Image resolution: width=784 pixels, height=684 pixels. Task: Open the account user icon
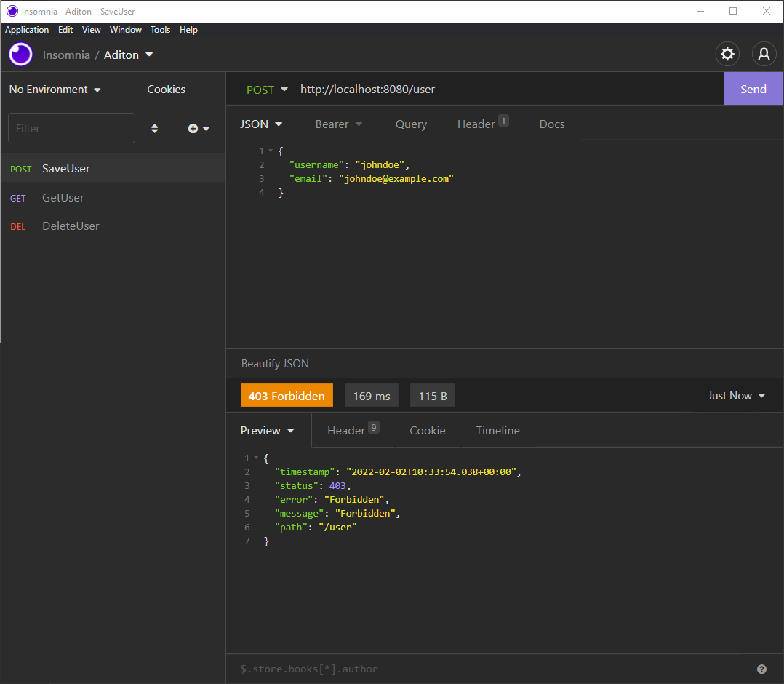(x=764, y=54)
